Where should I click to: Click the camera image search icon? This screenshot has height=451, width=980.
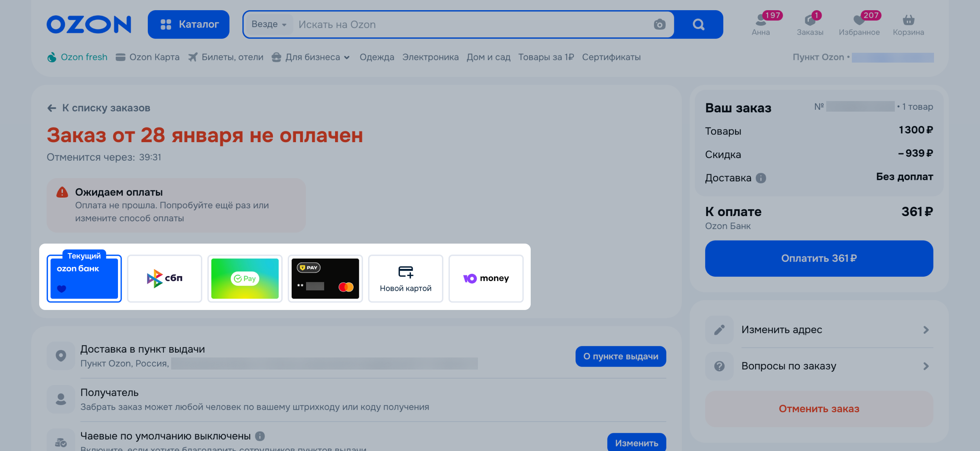[659, 25]
